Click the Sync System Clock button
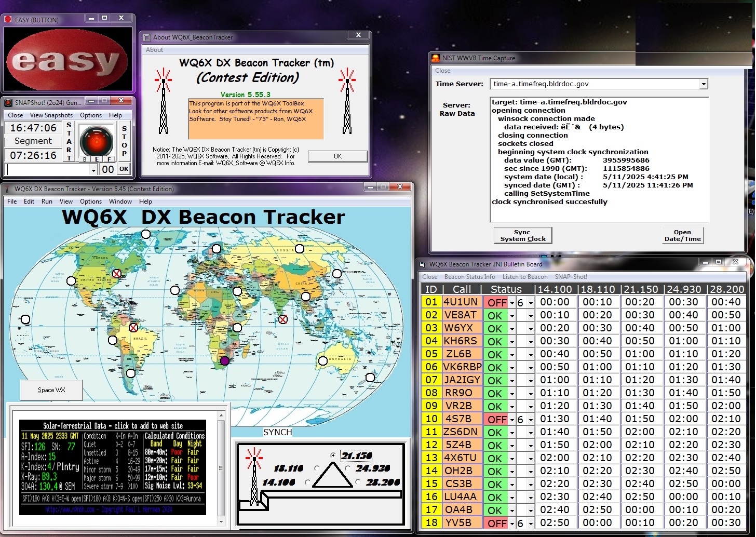The width and height of the screenshot is (756, 537). pyautogui.click(x=522, y=235)
